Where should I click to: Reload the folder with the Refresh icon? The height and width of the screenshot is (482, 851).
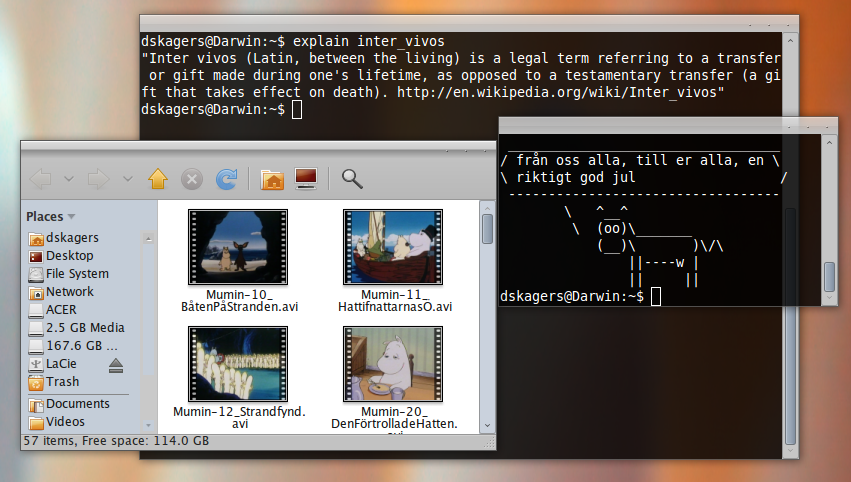pos(226,179)
